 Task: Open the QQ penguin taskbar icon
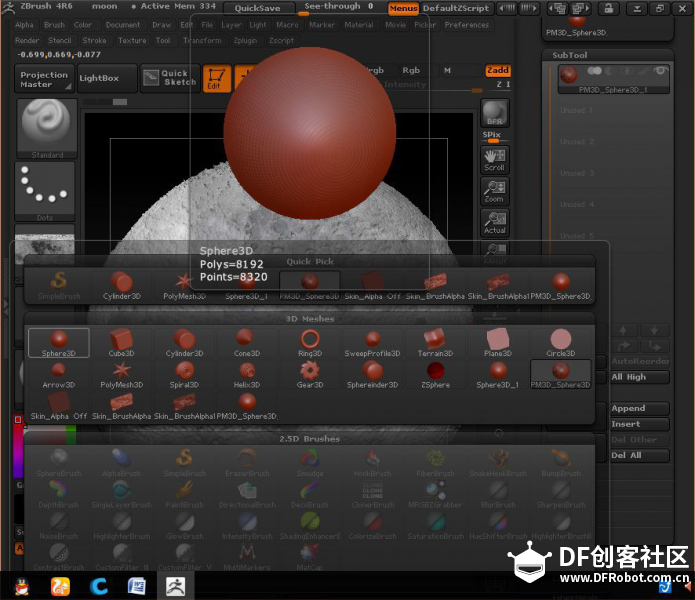[22, 586]
